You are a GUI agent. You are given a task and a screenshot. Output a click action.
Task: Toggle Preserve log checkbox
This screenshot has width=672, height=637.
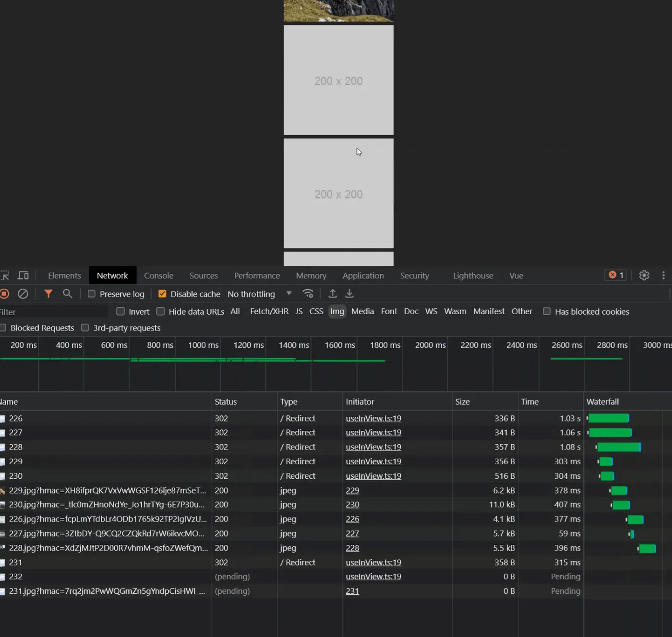tap(92, 294)
